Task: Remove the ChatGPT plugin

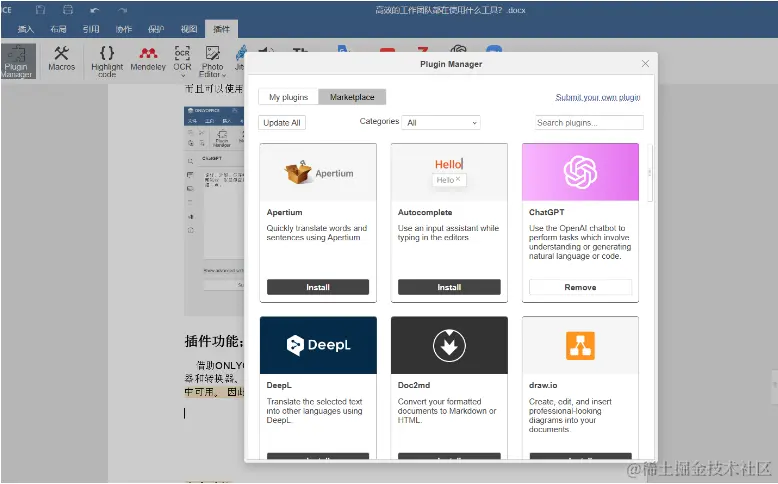Action: (x=580, y=287)
